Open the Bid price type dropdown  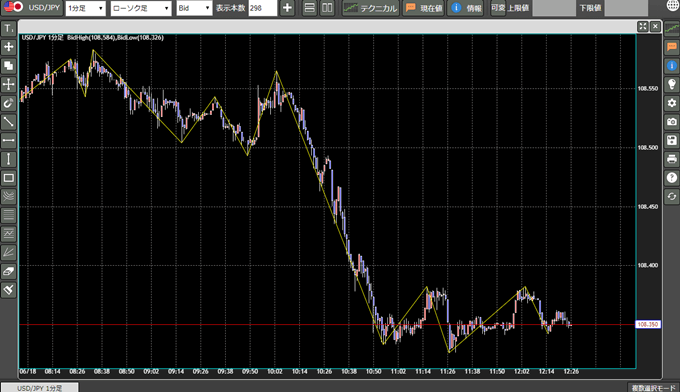[194, 8]
